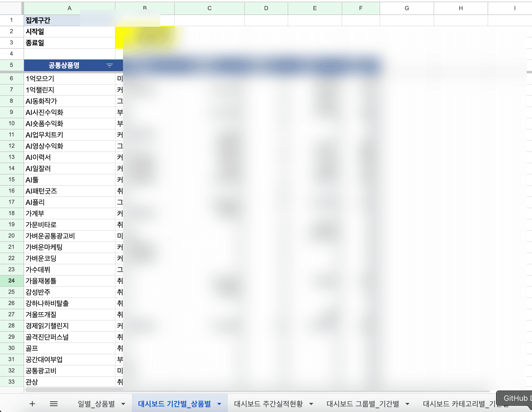Add a new sheet with the plus icon
Screen dimensions: 532x412
pos(32,403)
